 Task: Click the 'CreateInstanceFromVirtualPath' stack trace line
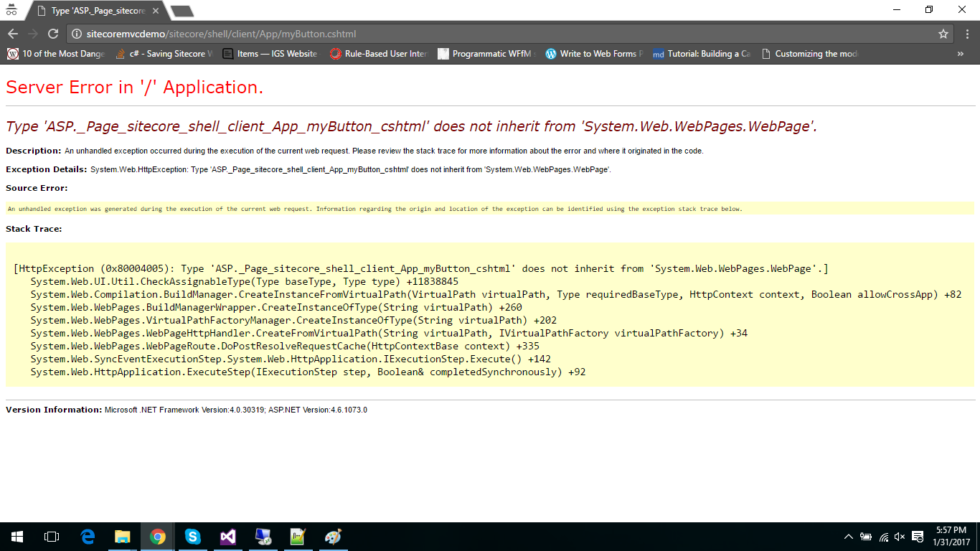(496, 294)
